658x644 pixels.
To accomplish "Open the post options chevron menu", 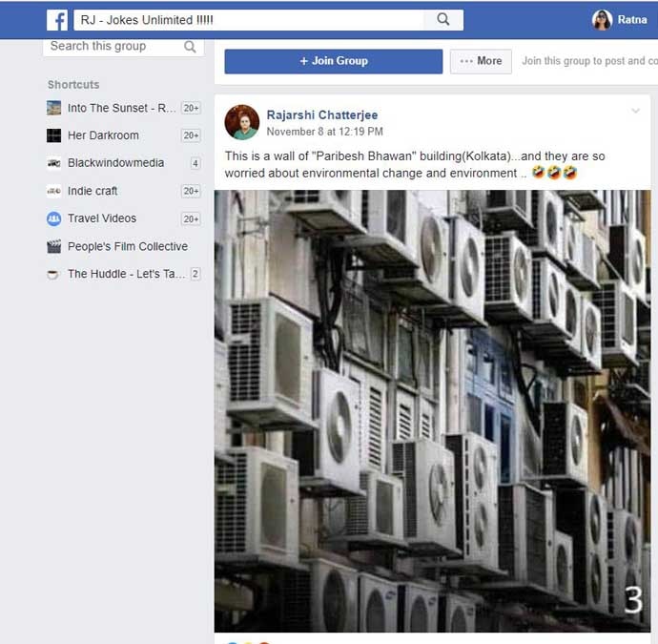I will pos(636,112).
